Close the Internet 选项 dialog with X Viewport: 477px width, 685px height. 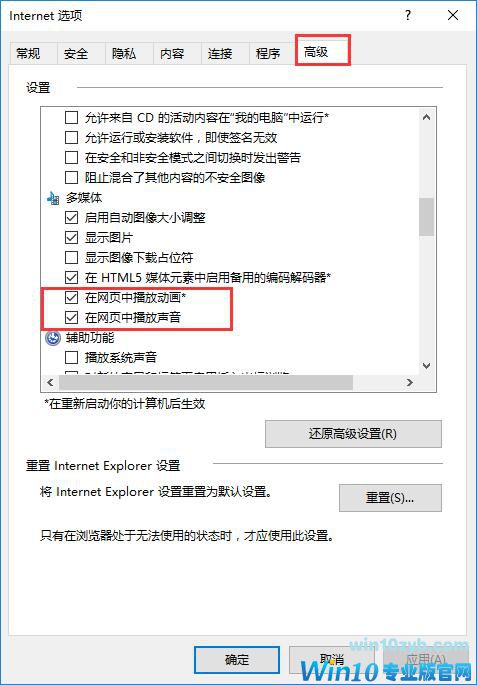tap(453, 16)
